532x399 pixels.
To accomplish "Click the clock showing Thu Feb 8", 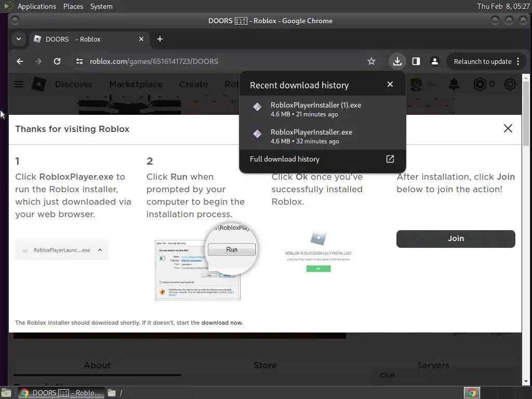I will (x=503, y=6).
